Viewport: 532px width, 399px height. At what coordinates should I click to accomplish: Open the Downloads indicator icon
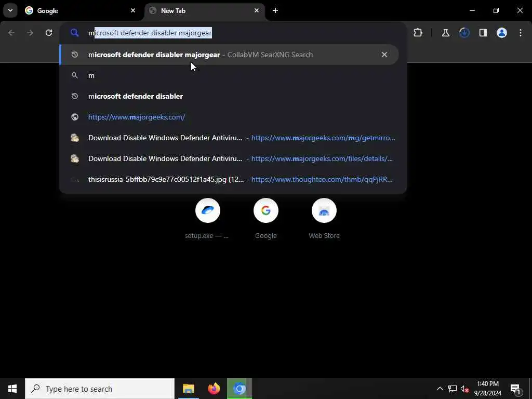click(x=464, y=33)
